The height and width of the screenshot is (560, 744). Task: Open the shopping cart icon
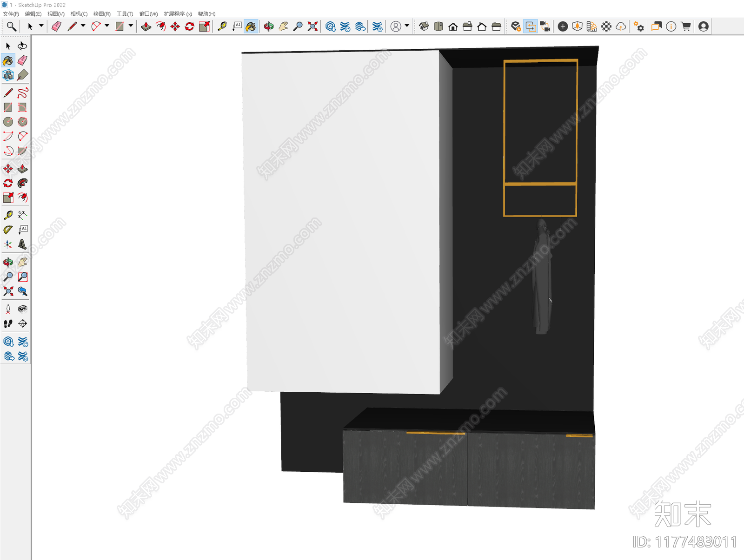(x=685, y=26)
